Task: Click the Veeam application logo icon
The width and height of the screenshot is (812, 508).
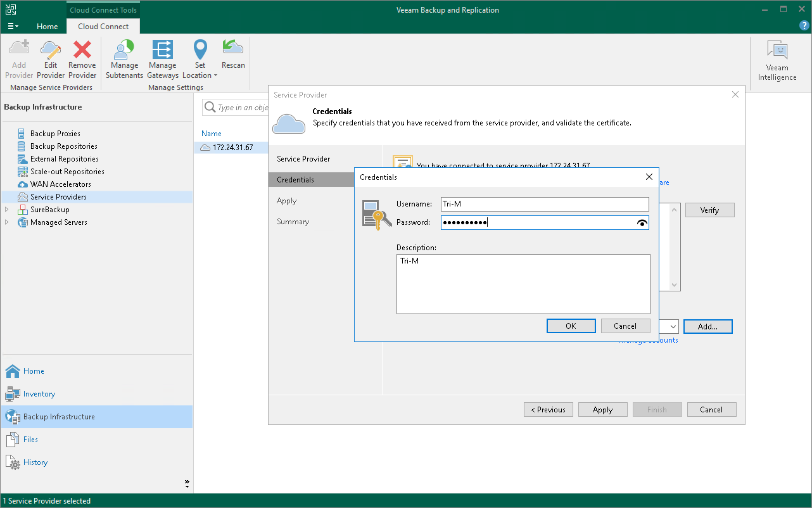Action: (x=11, y=10)
